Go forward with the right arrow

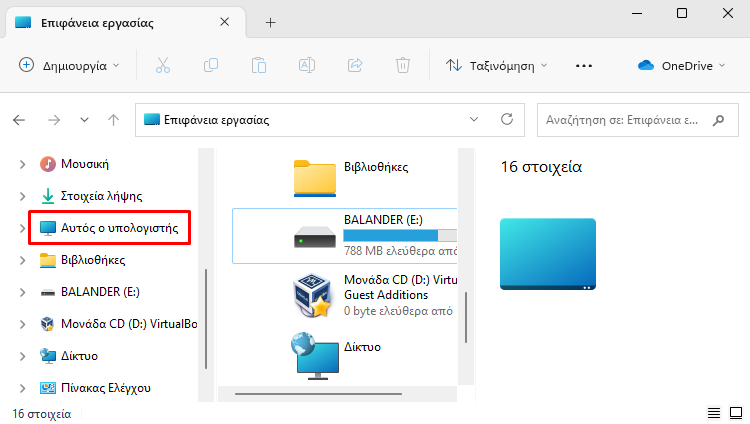(x=54, y=120)
